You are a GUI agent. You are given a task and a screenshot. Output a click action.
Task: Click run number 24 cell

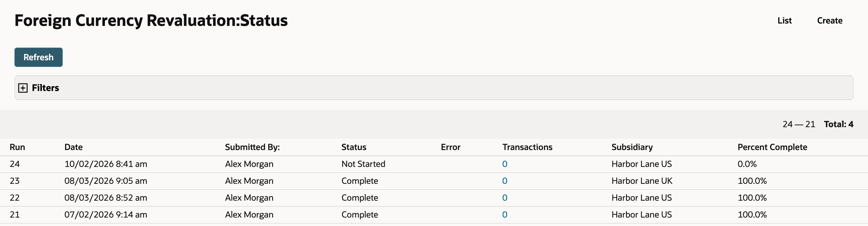point(14,164)
